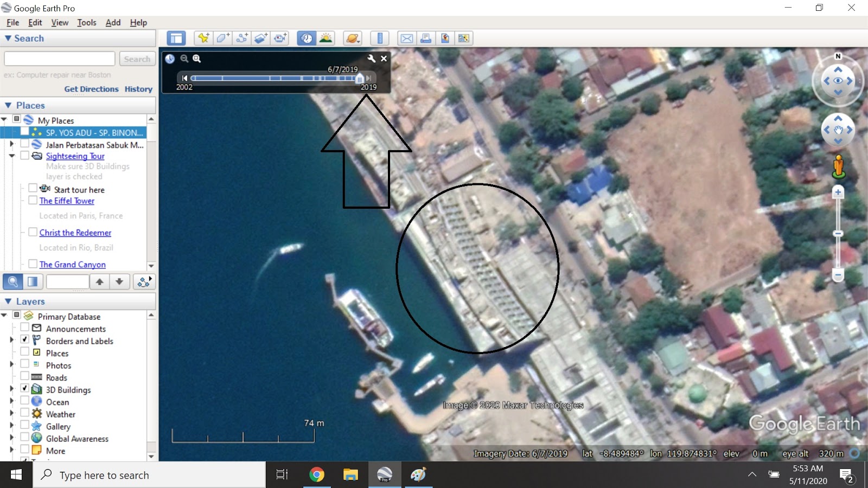Click the Get Directions link
The width and height of the screenshot is (868, 488).
[91, 89]
